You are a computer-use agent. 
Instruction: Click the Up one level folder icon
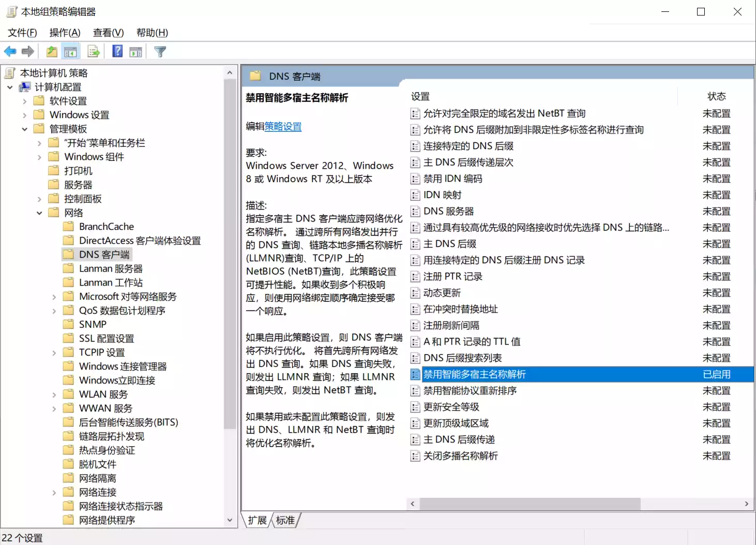point(52,51)
